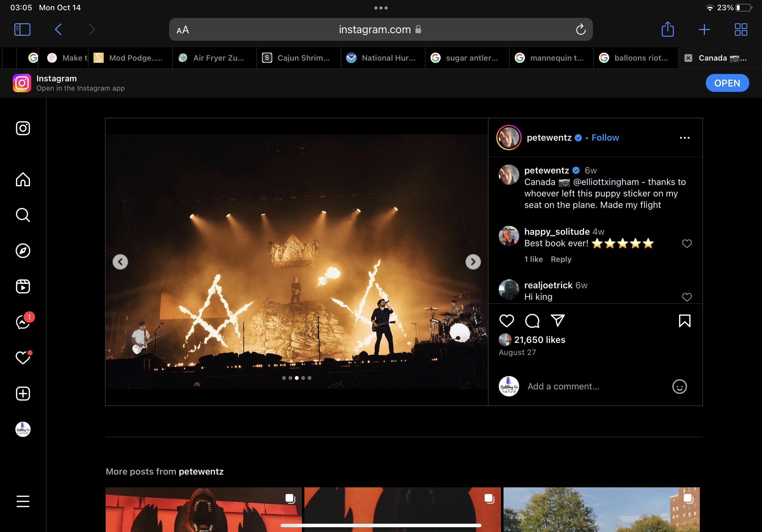Go to Instagram Home
Screen dimensions: 762x532
pyautogui.click(x=23, y=180)
